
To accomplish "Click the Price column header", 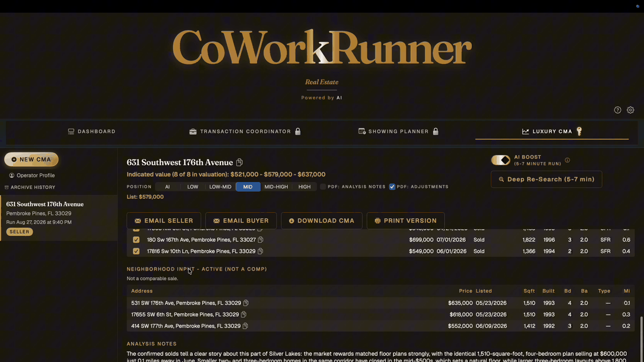I will (x=465, y=291).
